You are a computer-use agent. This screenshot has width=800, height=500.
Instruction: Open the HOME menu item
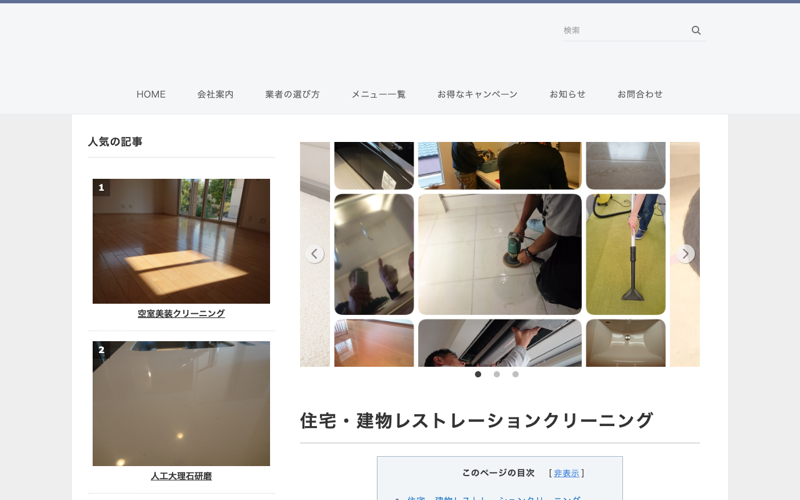pyautogui.click(x=151, y=94)
